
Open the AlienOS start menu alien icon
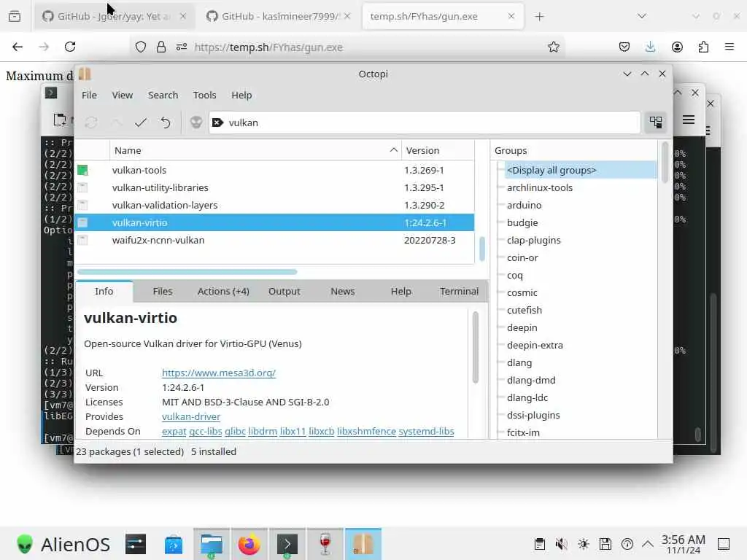(25, 544)
